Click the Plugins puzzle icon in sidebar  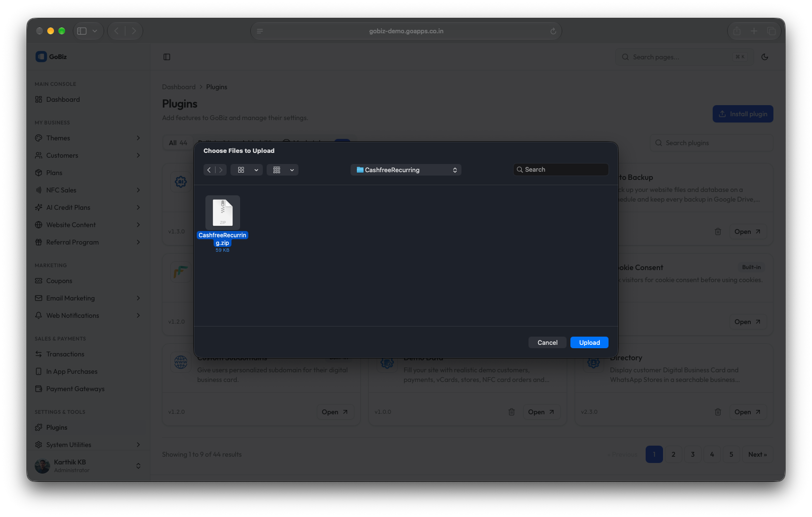tap(39, 427)
